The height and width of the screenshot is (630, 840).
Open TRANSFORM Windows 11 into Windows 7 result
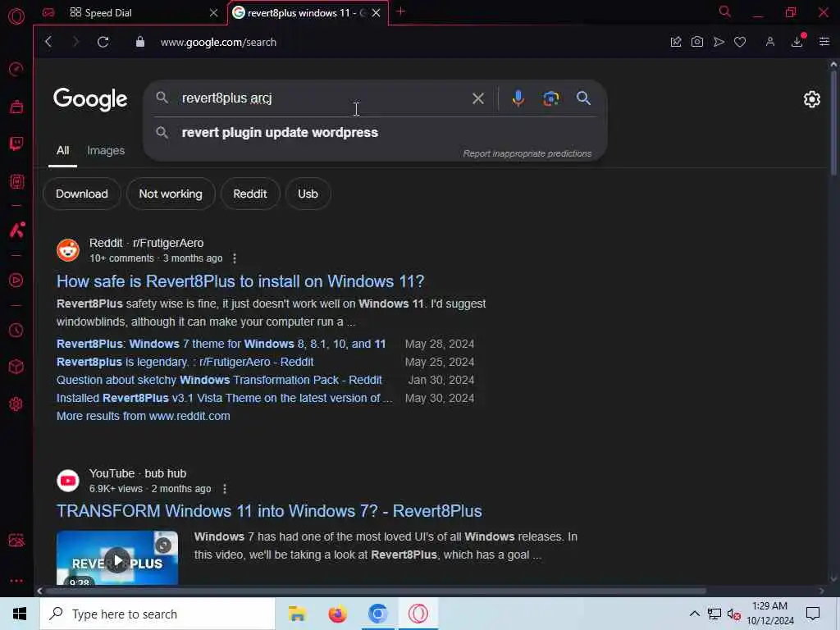click(269, 511)
